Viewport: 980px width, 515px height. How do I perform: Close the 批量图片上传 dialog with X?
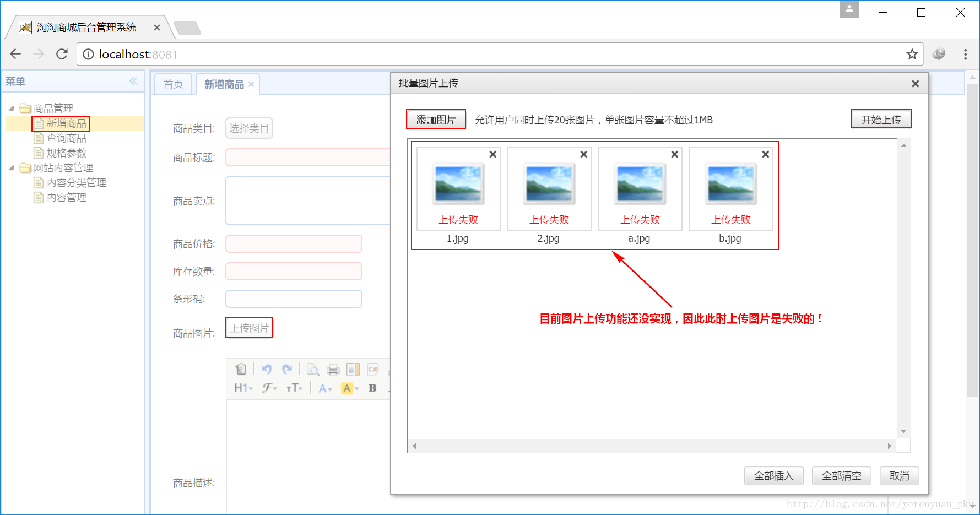click(916, 84)
